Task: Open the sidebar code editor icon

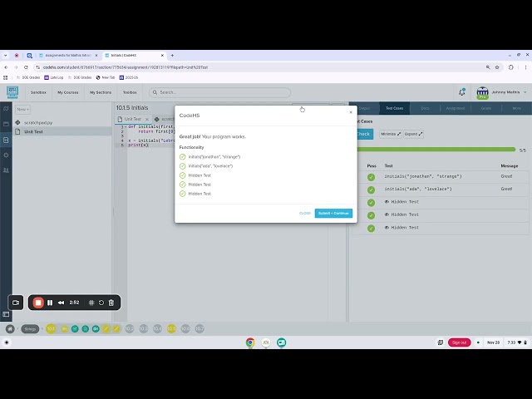Action: 6,140
